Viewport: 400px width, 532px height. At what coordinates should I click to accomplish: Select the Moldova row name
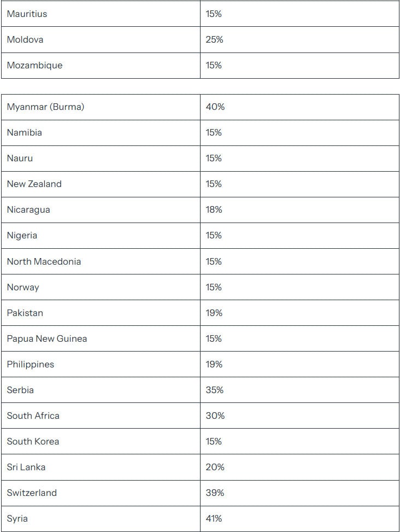click(25, 39)
